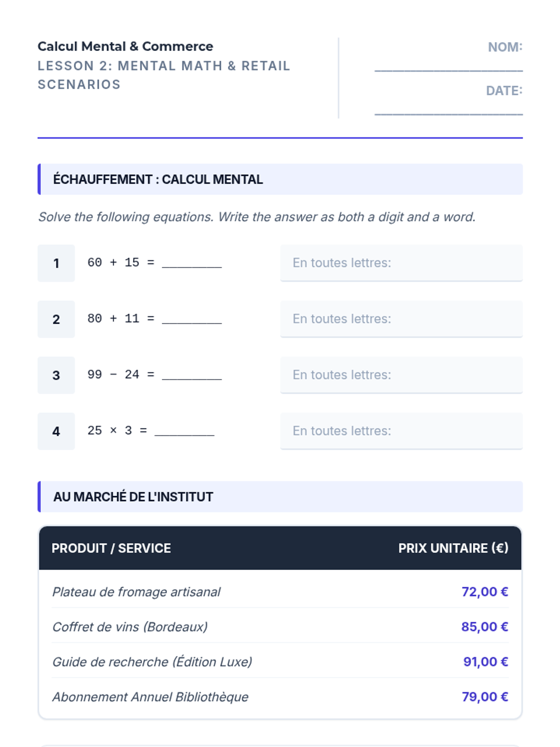Click answer blank for 80 + 11
The height and width of the screenshot is (747, 560).
click(x=192, y=319)
